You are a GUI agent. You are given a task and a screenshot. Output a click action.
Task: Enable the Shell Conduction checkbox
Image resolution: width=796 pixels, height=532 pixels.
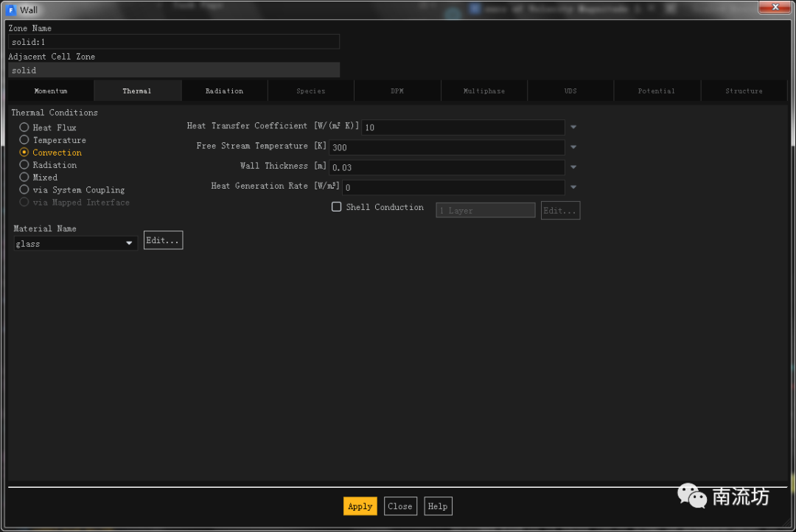coord(336,206)
